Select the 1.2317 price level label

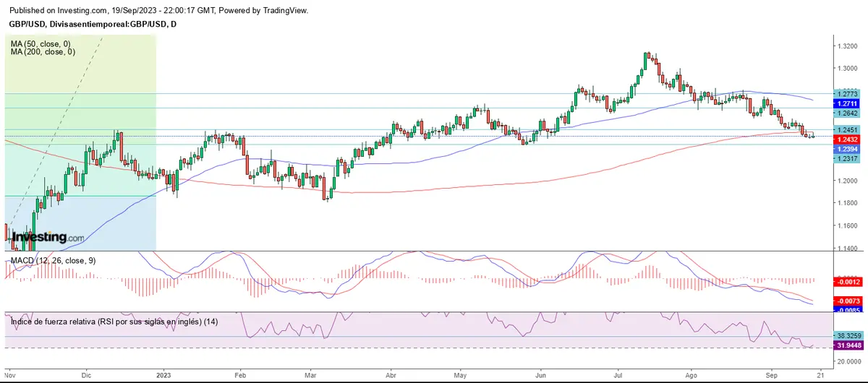pyautogui.click(x=846, y=158)
